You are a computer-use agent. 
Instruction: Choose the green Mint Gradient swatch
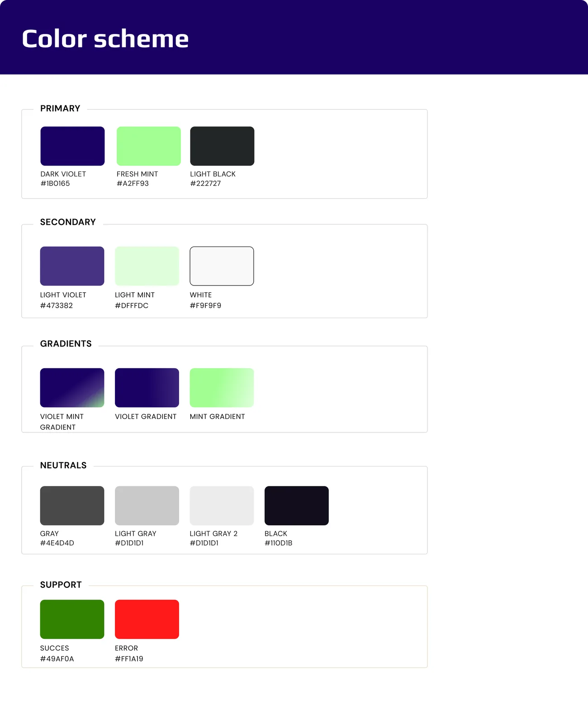coord(222,388)
